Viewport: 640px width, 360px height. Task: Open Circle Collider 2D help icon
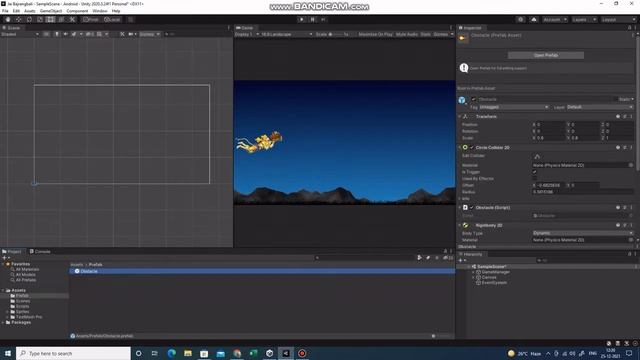tap(618, 147)
